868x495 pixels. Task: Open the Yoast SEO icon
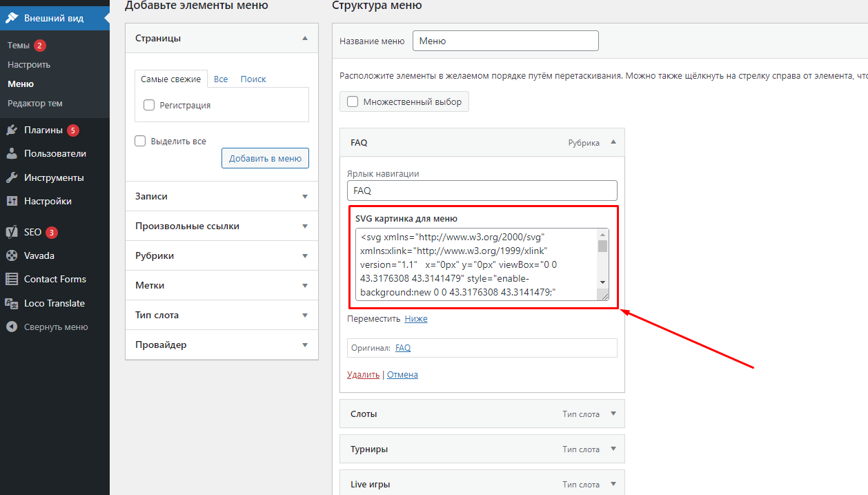point(12,232)
